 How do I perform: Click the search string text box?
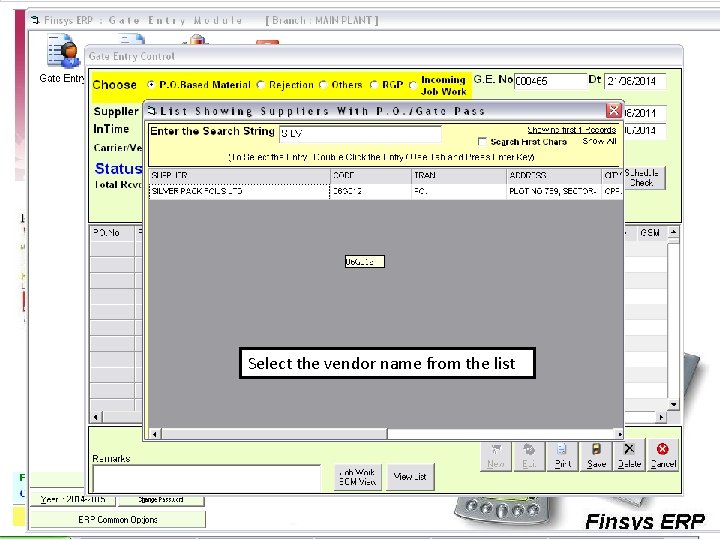(x=360, y=134)
